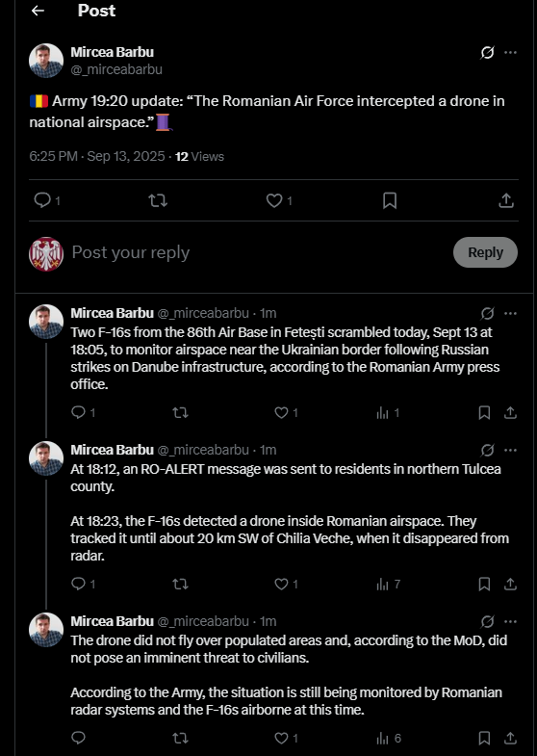Repost the main Army 19:20 update post
The height and width of the screenshot is (756, 537).
coord(158,200)
